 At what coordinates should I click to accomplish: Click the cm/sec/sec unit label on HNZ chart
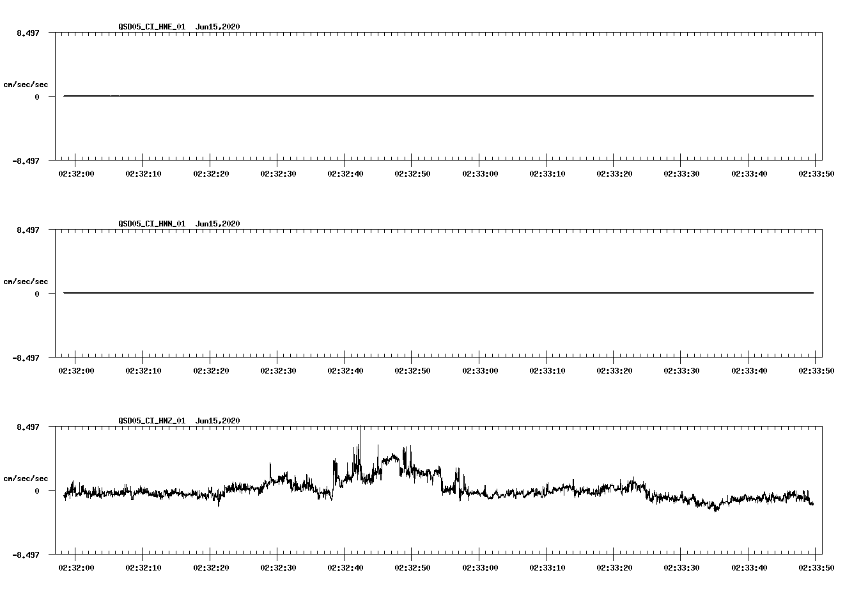(26, 478)
